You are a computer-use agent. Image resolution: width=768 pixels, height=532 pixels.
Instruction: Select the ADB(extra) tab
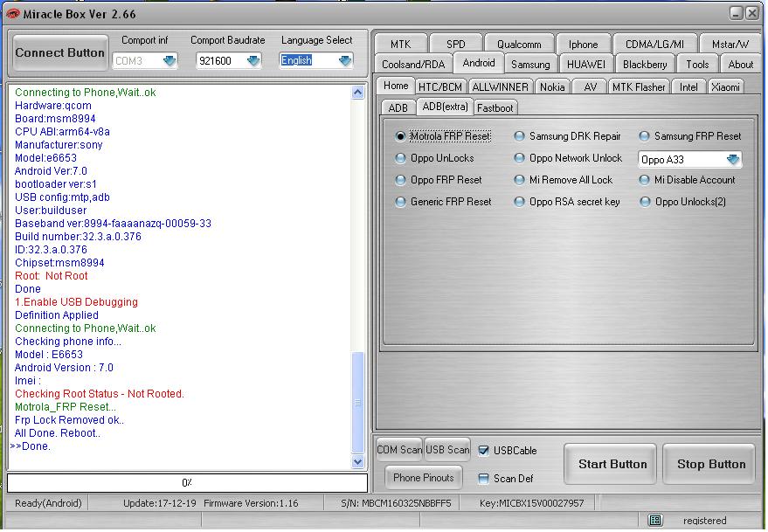(446, 107)
